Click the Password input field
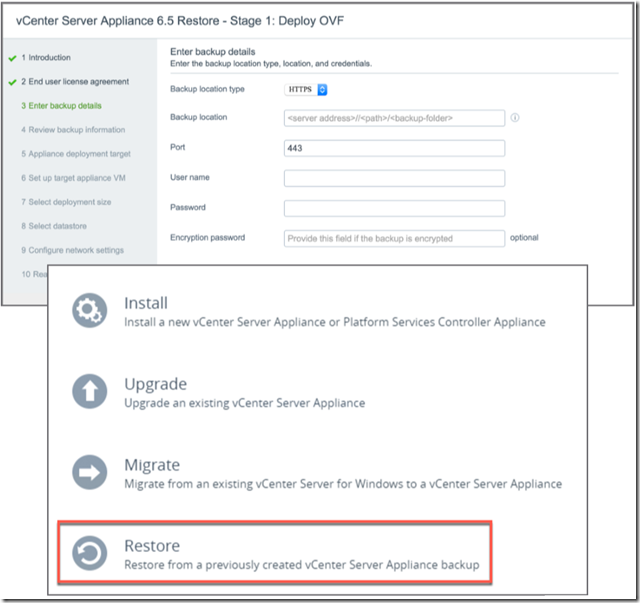The image size is (640, 603). point(394,208)
